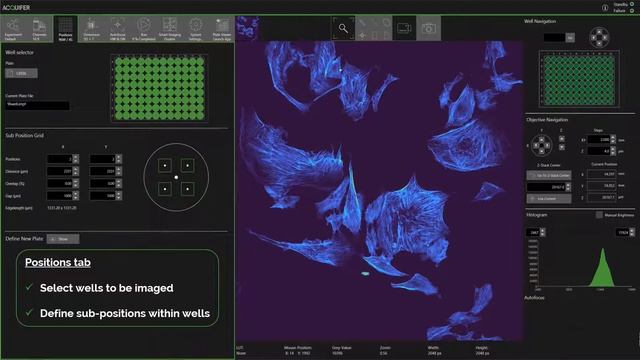Screen dimensions: 640x360
Task: Increase histogram maximum value stepper
Action: coord(632,230)
